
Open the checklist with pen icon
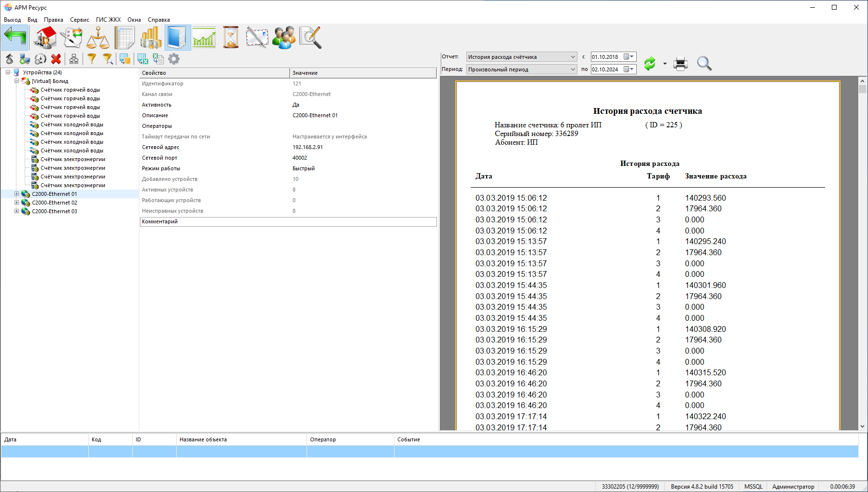[x=71, y=38]
